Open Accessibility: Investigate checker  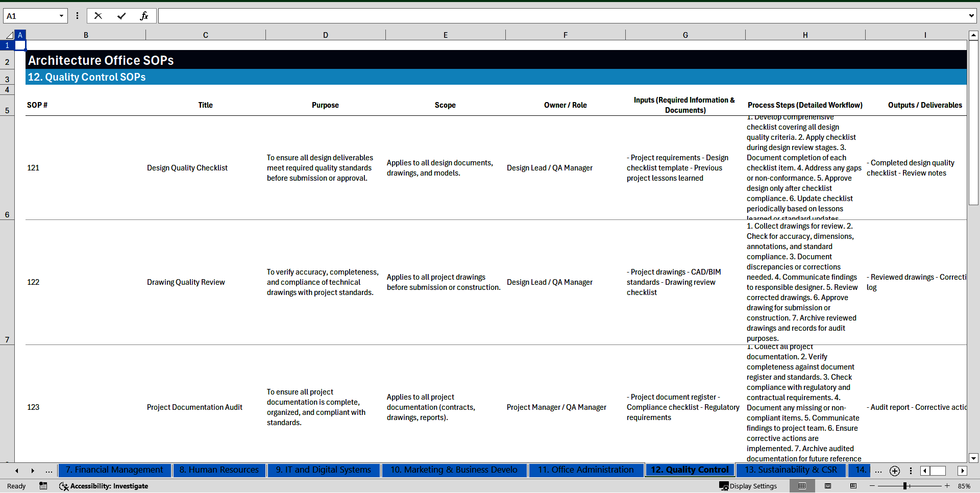(104, 486)
